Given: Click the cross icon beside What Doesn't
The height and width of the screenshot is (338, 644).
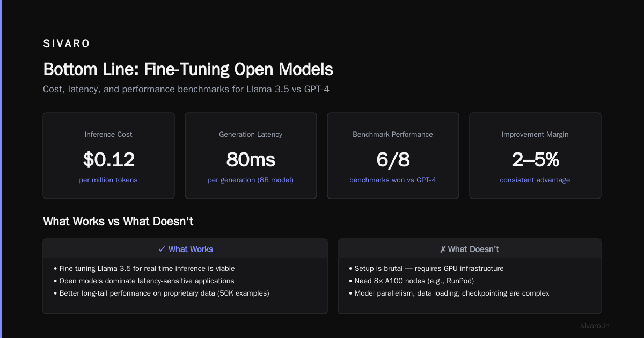Looking at the screenshot, I should click(442, 249).
